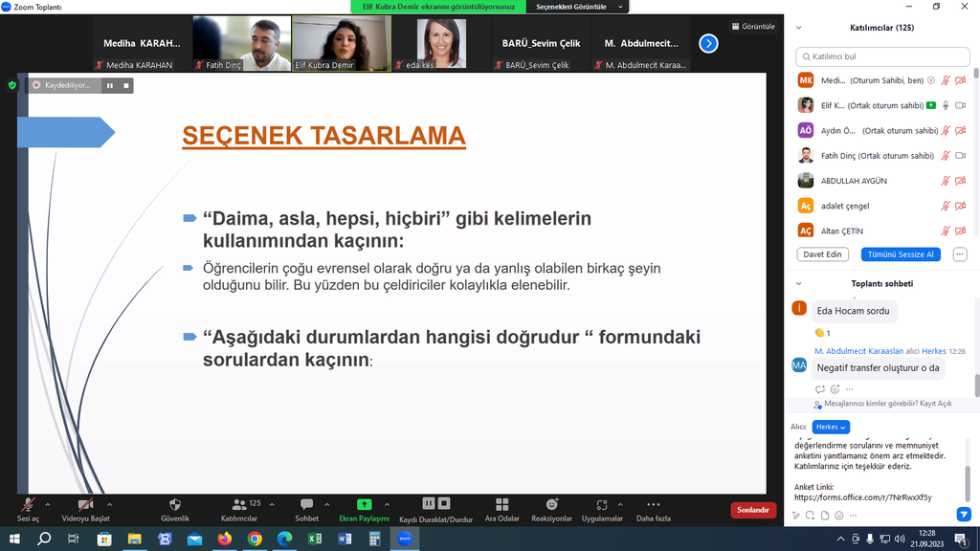
Task: Open the Görüntüle view menu
Action: point(753,27)
